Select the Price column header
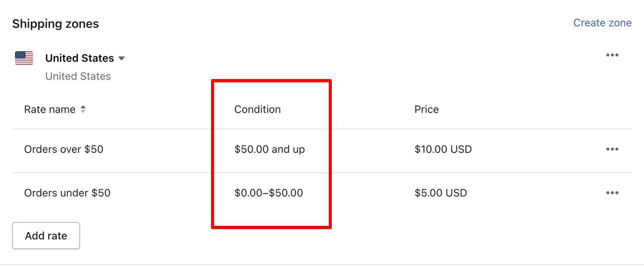 (x=427, y=109)
